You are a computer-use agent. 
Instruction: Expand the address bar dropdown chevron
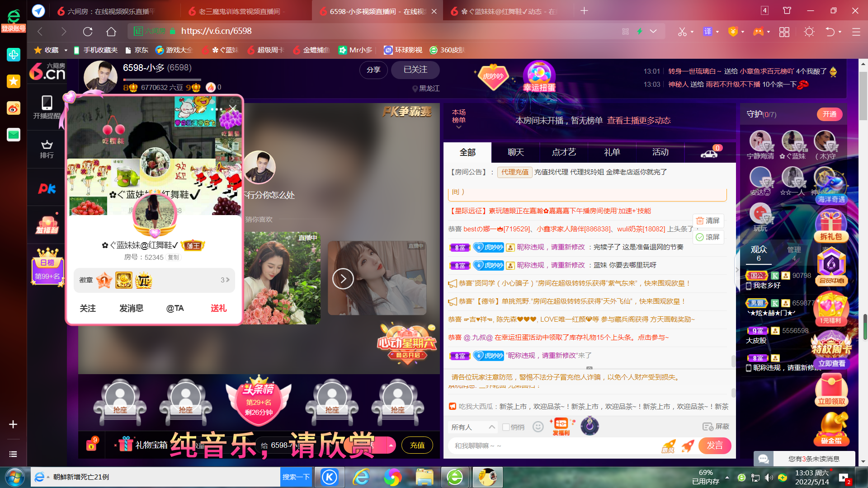(653, 31)
